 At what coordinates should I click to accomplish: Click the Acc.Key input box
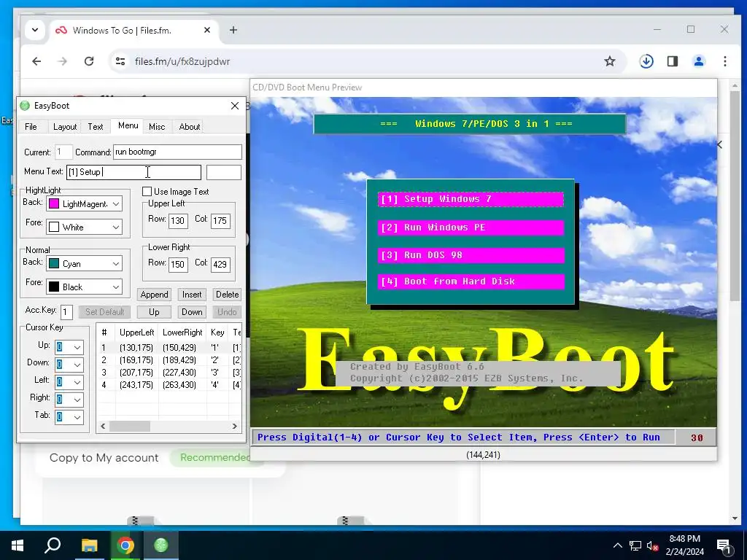[66, 312]
